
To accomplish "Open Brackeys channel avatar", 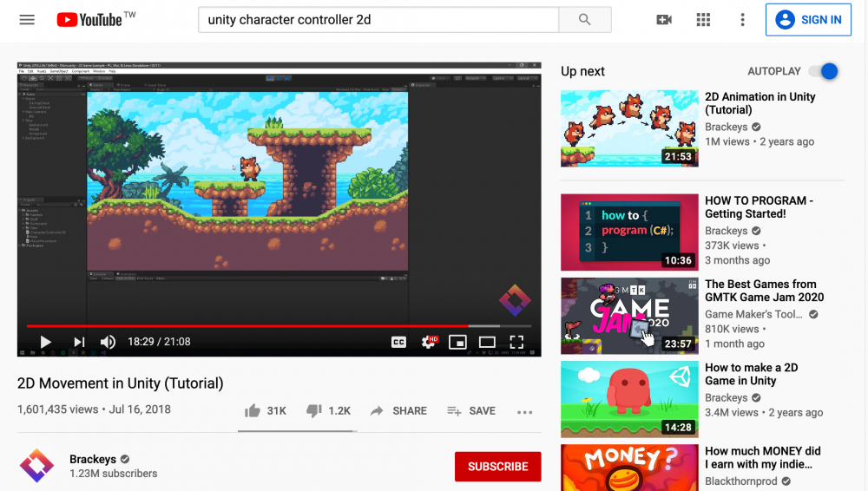I will pos(37,466).
